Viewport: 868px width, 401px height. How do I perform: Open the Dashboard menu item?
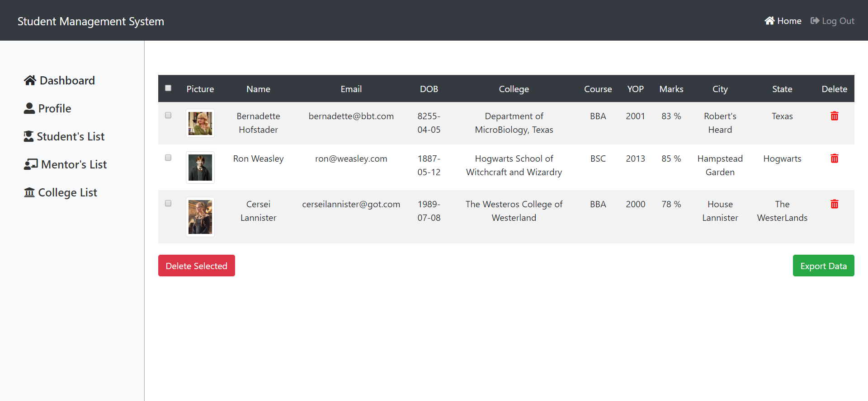point(59,80)
